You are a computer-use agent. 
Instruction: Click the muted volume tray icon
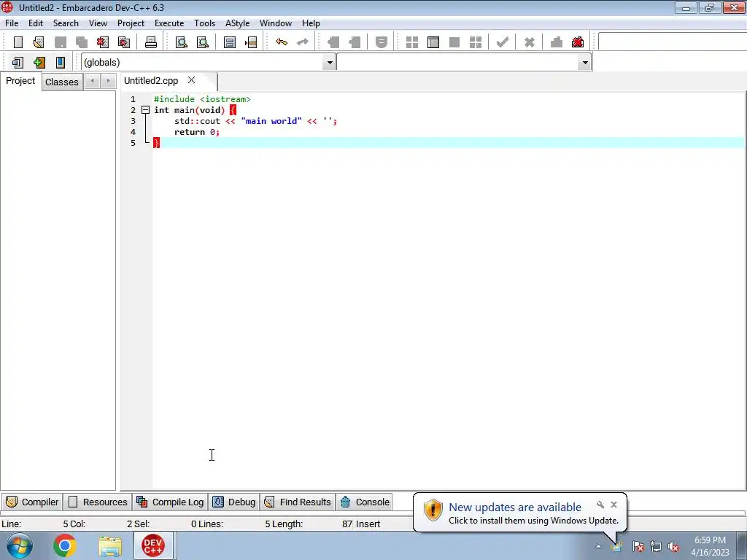pos(673,547)
